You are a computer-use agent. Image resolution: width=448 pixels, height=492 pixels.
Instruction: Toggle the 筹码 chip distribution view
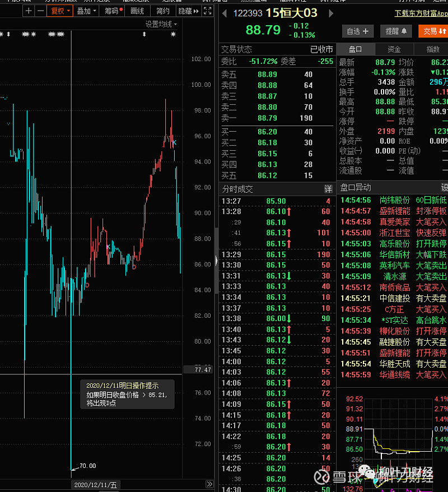tap(113, 11)
